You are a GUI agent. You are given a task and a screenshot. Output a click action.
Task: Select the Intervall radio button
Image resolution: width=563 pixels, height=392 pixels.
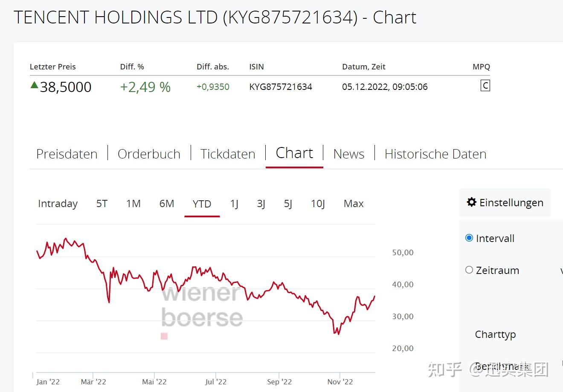tap(469, 238)
